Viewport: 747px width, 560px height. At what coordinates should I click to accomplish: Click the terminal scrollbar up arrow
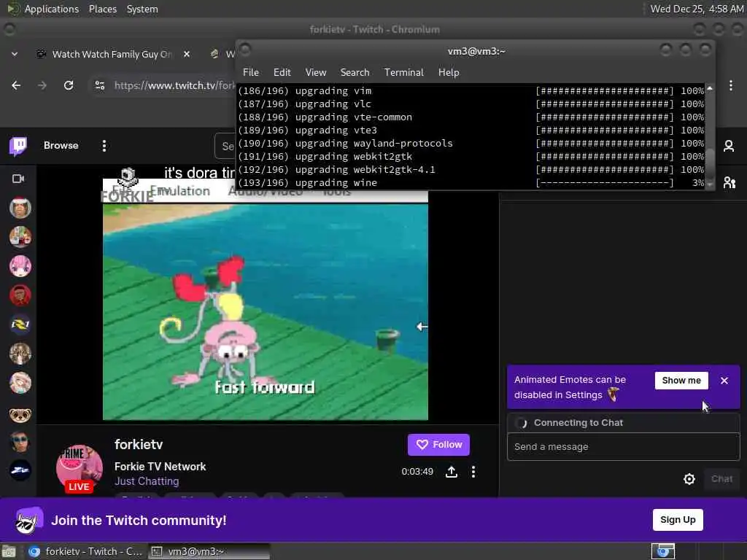[709, 88]
